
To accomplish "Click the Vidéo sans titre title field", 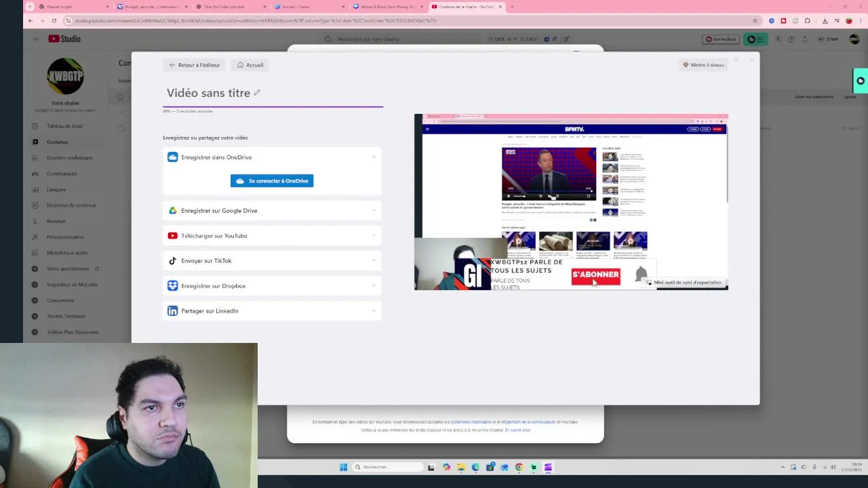I will pyautogui.click(x=208, y=93).
